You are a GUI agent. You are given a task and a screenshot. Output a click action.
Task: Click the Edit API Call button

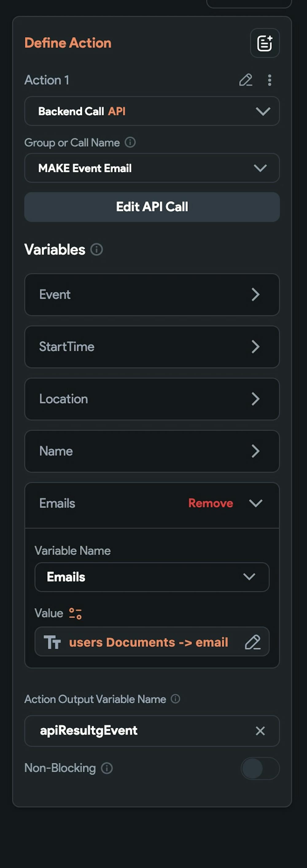pos(152,207)
